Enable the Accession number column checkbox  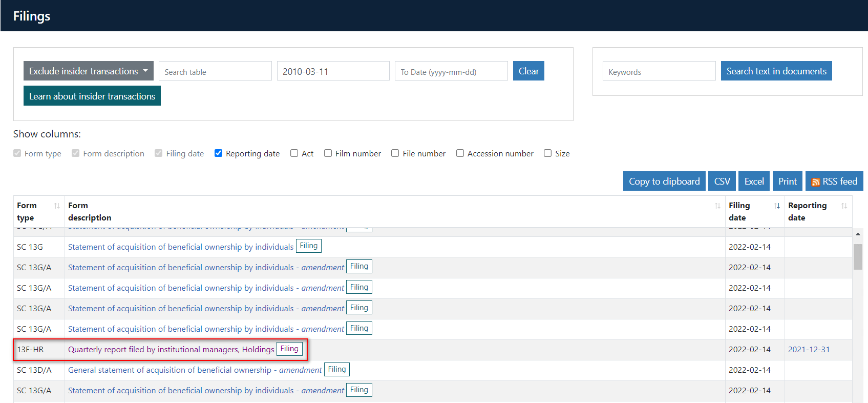460,153
